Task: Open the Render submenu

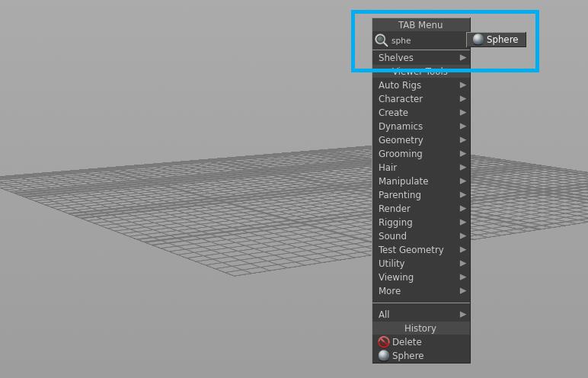Action: (395, 209)
